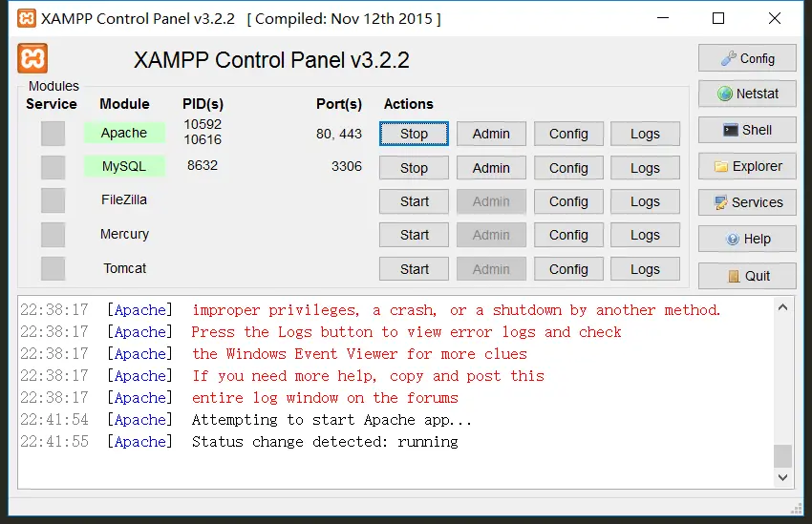Open global Config with the wrench icon
The height and width of the screenshot is (524, 812).
(x=747, y=58)
